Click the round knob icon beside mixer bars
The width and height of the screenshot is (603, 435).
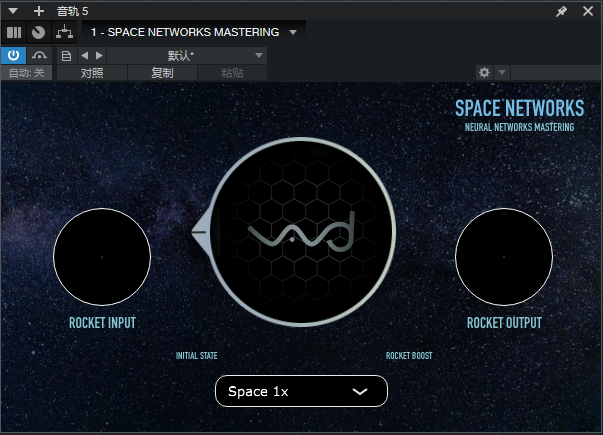click(38, 32)
